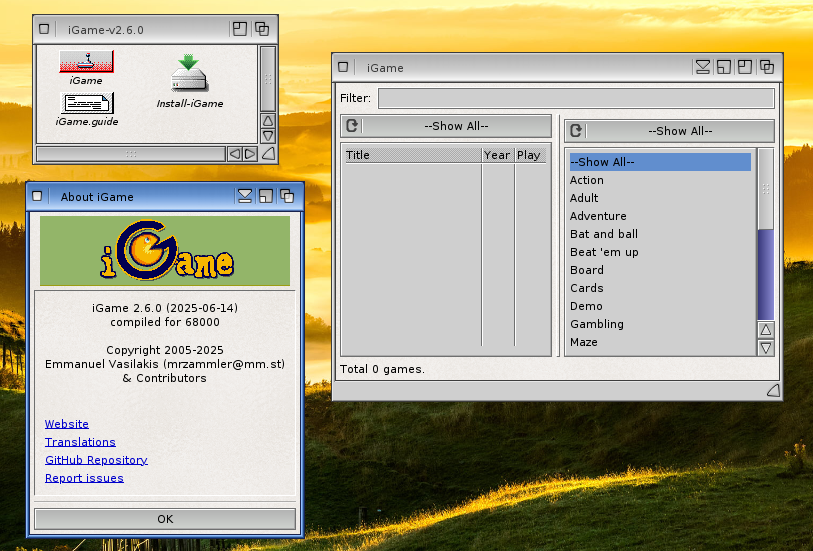Launch the Install-iGame installer icon
This screenshot has width=813, height=551.
[x=189, y=73]
